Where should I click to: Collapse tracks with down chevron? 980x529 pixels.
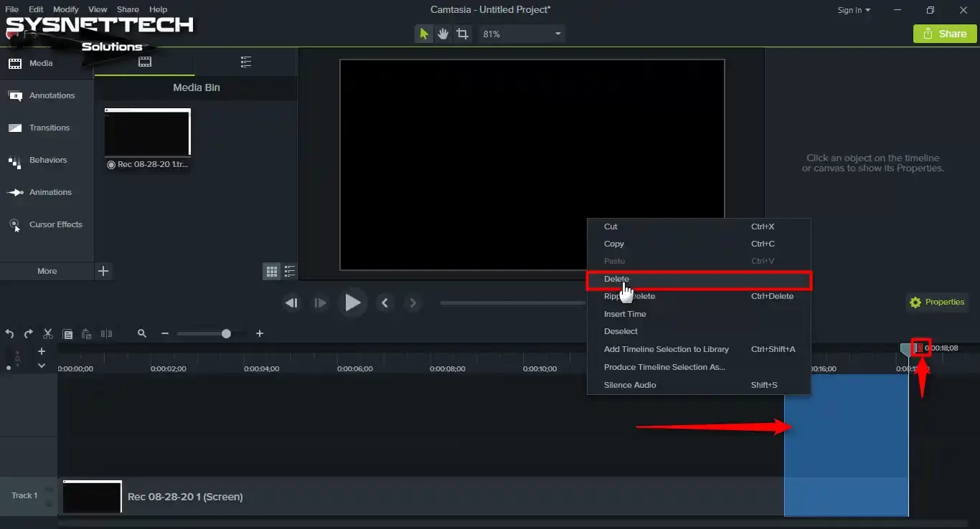tap(42, 366)
